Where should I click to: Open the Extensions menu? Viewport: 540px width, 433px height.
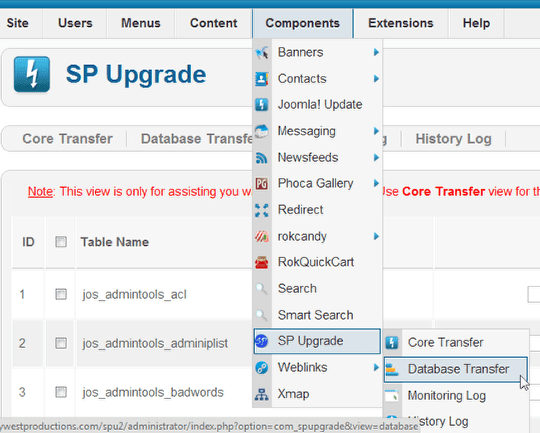401,23
